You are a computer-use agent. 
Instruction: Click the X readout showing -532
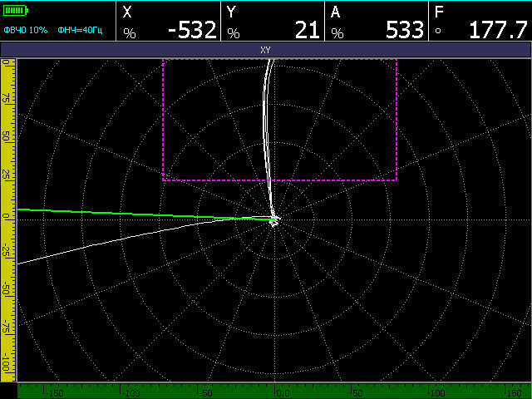pos(191,31)
